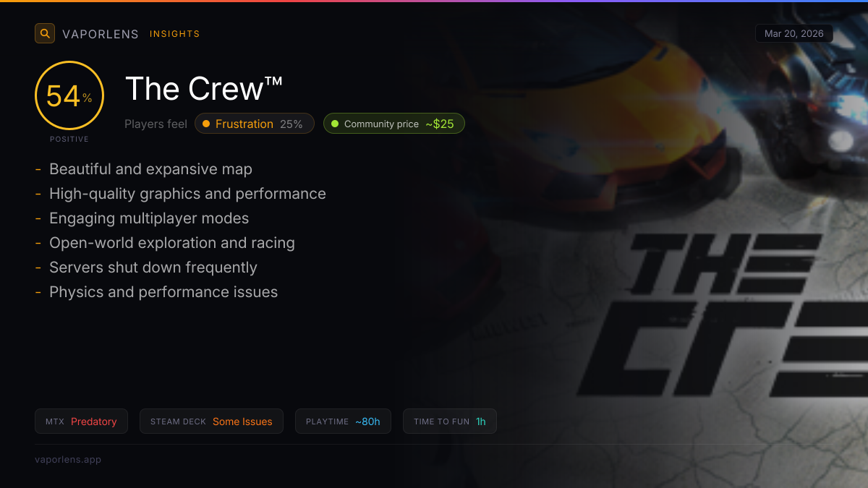Viewport: 868px width, 488px height.
Task: Click The Crew™ game title
Action: (x=204, y=89)
